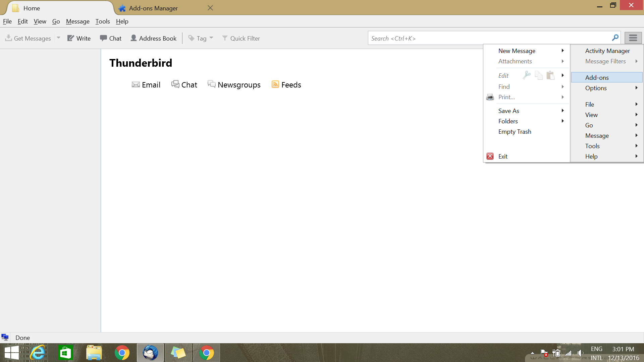Click the system tray volume icon
The width and height of the screenshot is (644, 362).
(580, 353)
